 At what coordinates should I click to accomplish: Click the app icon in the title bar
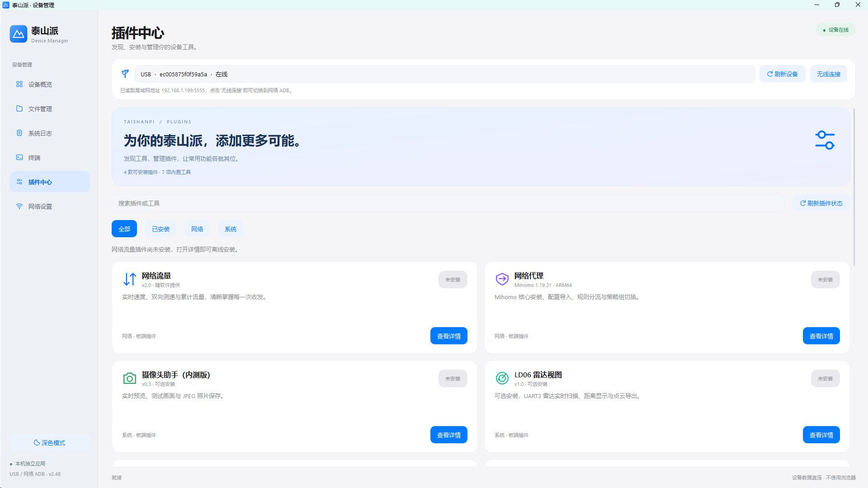click(x=6, y=5)
